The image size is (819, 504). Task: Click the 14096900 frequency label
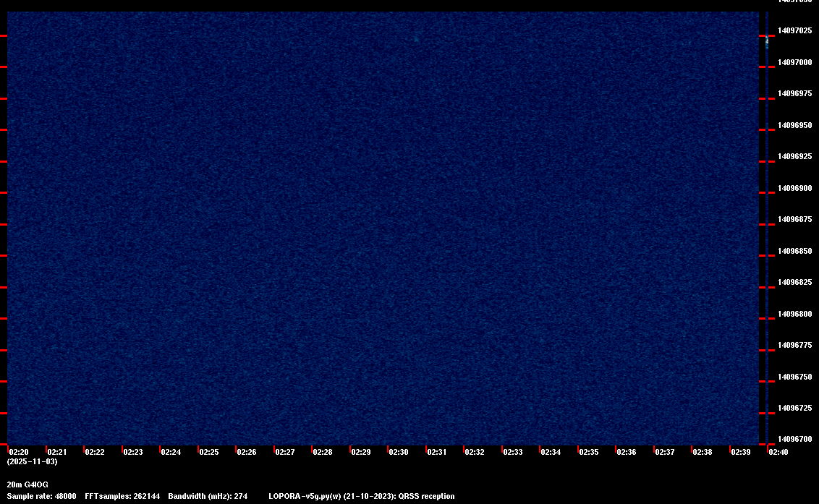pos(795,188)
